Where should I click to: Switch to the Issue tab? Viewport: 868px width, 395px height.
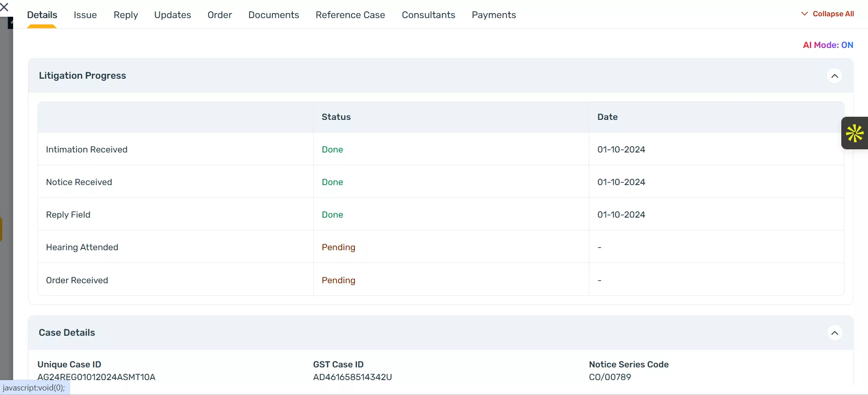(x=85, y=15)
